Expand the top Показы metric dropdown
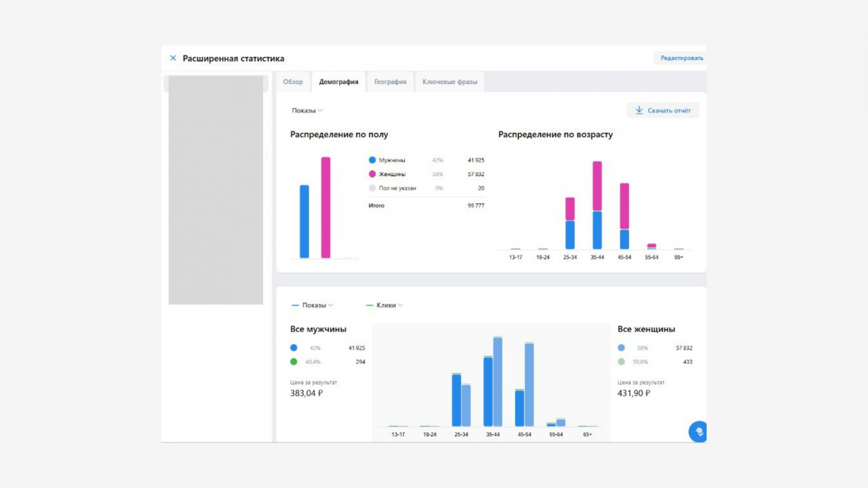This screenshot has height=488, width=868. click(307, 111)
